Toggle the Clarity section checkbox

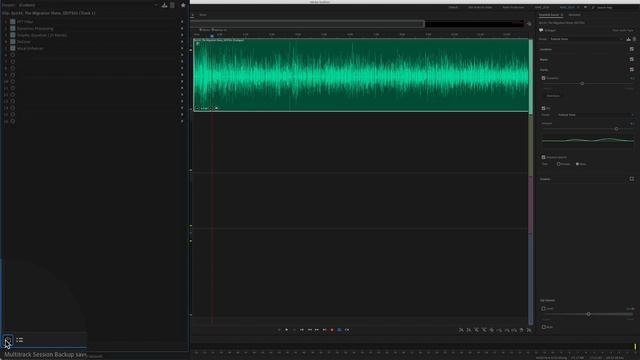click(x=632, y=70)
